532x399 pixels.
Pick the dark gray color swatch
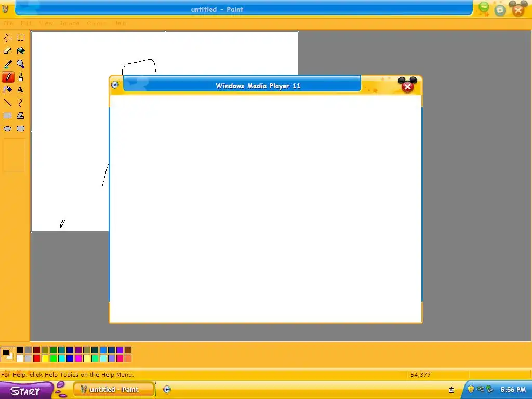click(28, 350)
